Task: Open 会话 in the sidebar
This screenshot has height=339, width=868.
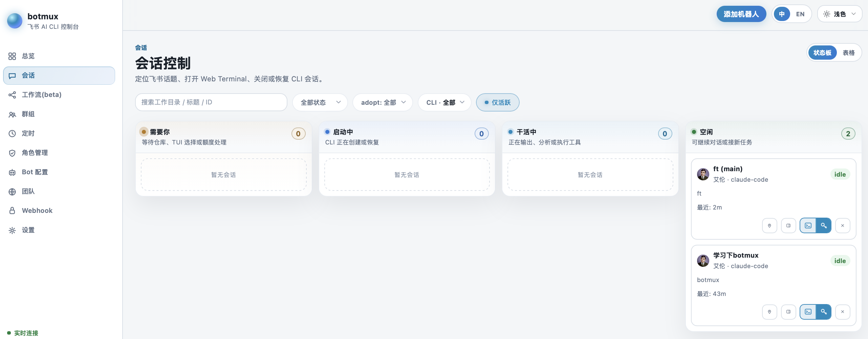Action: tap(59, 76)
